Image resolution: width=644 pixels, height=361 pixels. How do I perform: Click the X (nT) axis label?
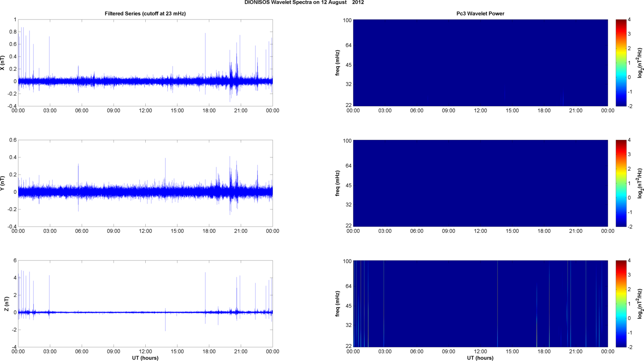[x=3, y=63]
